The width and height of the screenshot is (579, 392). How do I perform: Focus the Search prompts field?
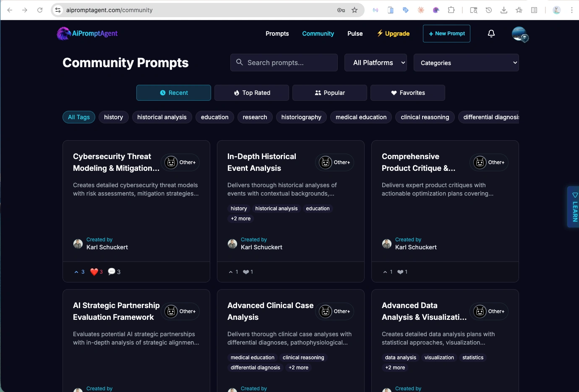point(284,63)
